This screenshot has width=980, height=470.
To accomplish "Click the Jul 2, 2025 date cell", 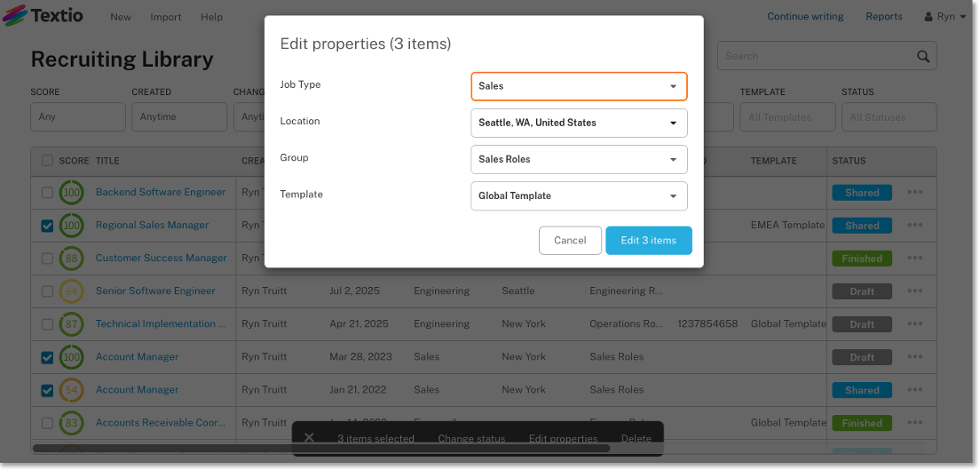I will tap(354, 291).
